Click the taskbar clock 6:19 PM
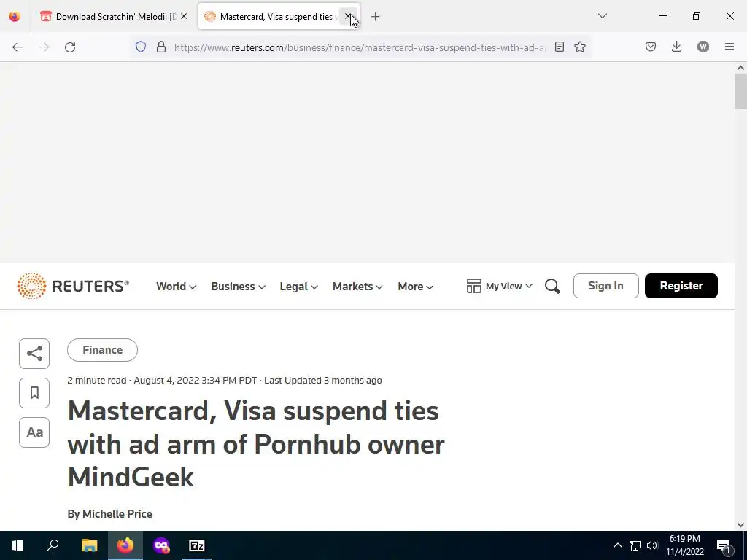747x560 pixels. pos(684,545)
